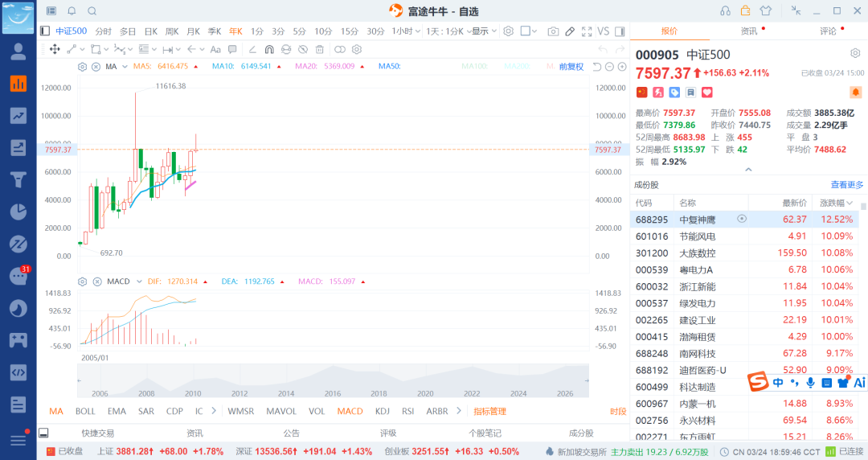This screenshot has width=868, height=460.
Task: Open the code editor sidebar icon
Action: 18,372
